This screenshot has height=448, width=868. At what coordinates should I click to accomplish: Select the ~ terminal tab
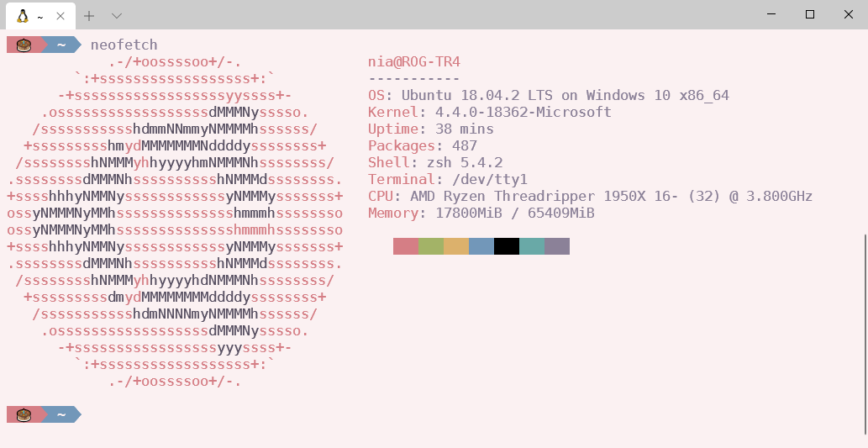40,16
